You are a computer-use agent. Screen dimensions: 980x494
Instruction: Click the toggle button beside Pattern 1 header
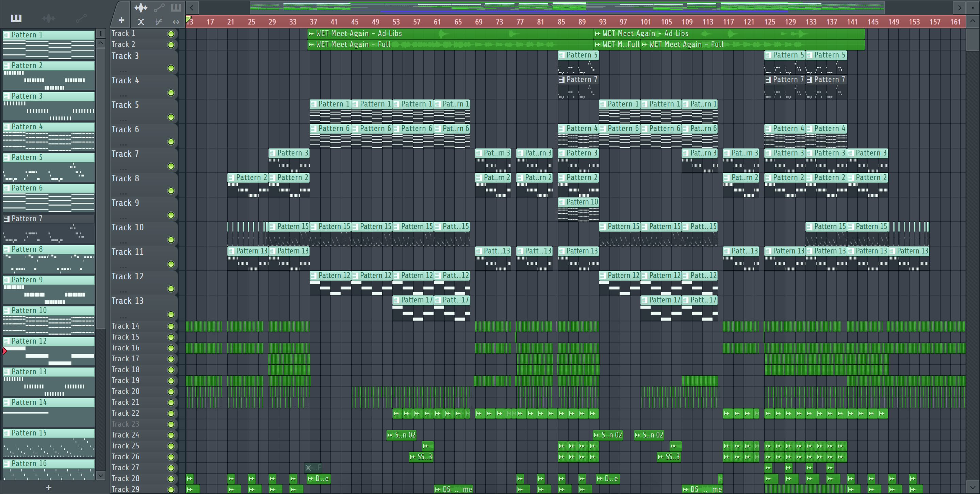(101, 33)
